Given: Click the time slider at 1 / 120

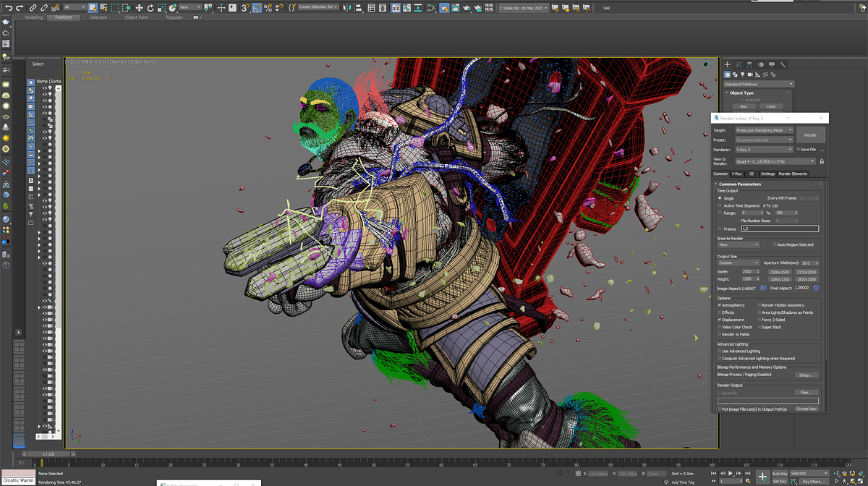Looking at the screenshot, I should [x=49, y=453].
